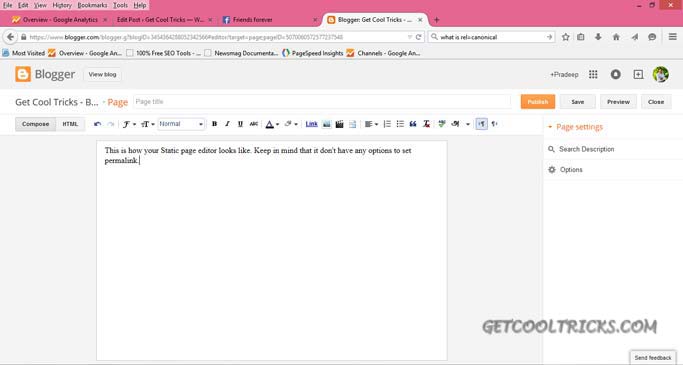Viewport: 683px width, 365px height.
Task: Remove formatting with the Tx icon
Action: (x=426, y=124)
